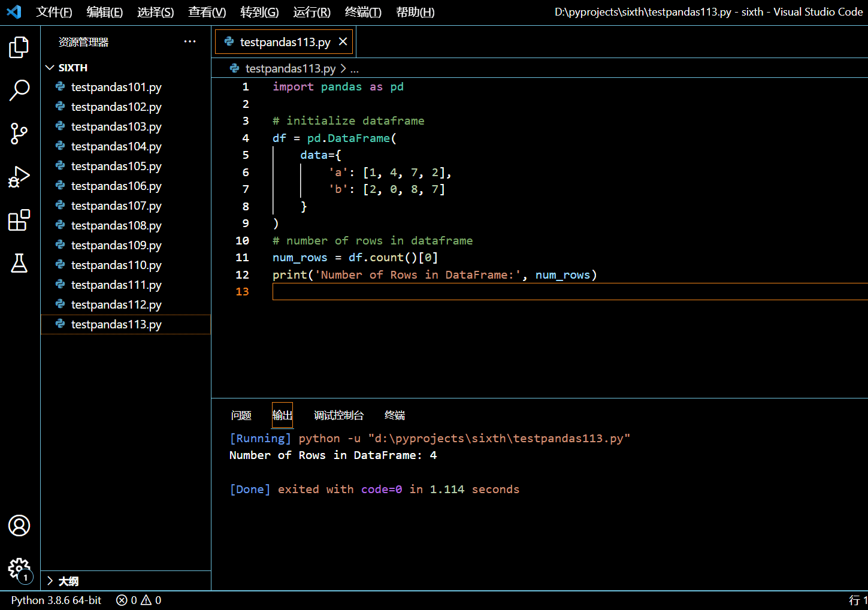868x610 pixels.
Task: Expand the 大纲 outline section
Action: [50, 581]
